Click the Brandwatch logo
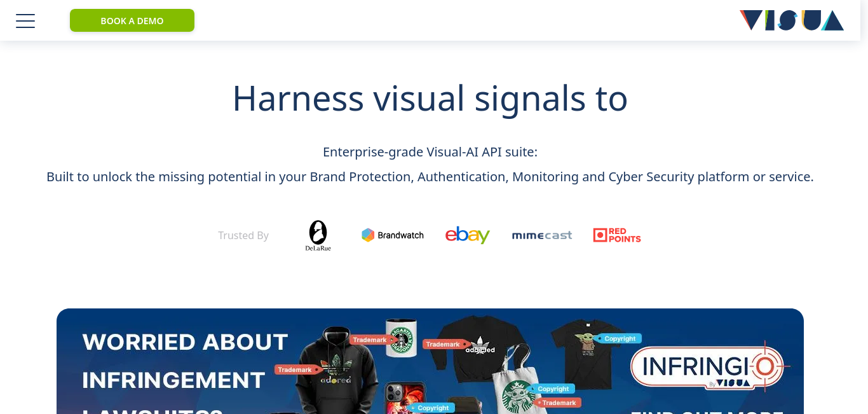868x414 pixels. pyautogui.click(x=393, y=235)
